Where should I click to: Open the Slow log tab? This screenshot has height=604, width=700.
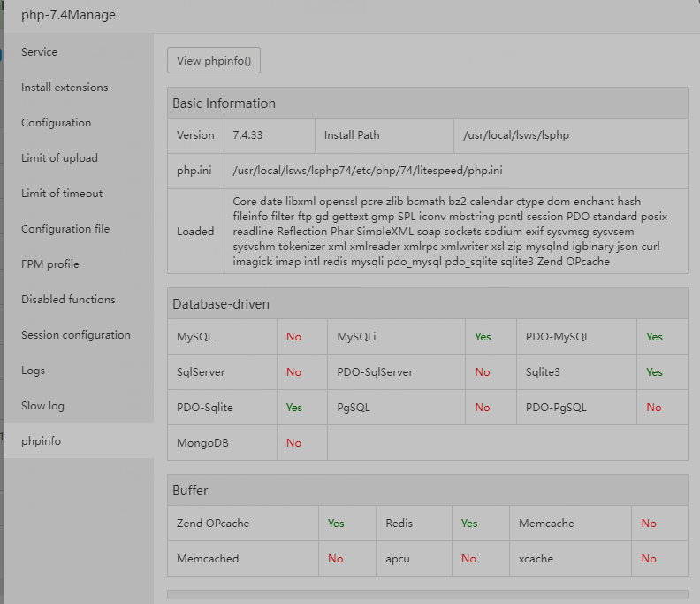pos(42,406)
